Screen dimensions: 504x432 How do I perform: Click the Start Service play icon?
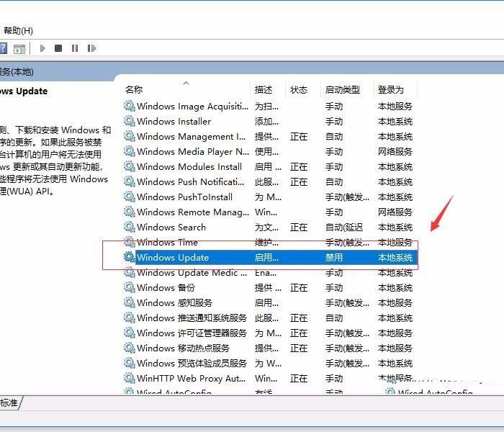(x=42, y=48)
